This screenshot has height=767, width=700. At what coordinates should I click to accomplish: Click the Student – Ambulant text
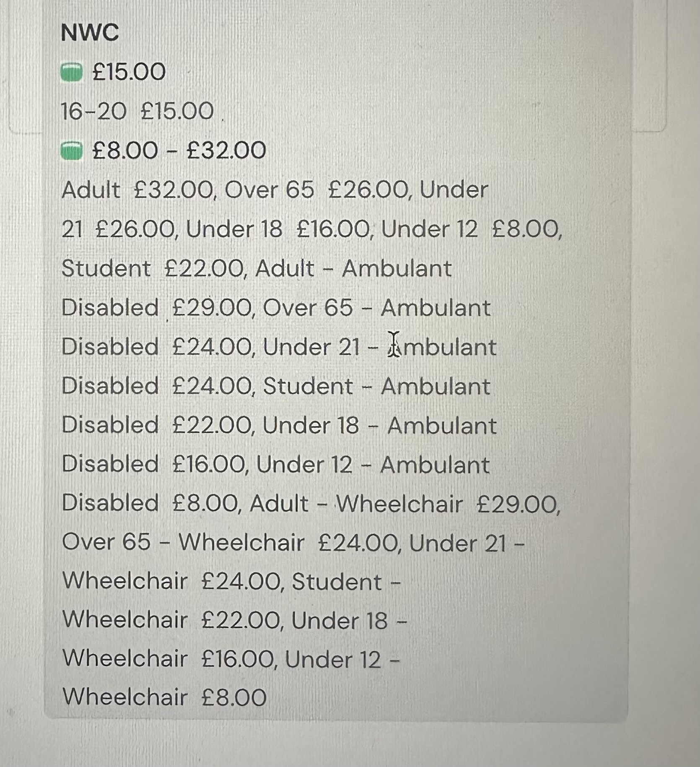[376, 386]
